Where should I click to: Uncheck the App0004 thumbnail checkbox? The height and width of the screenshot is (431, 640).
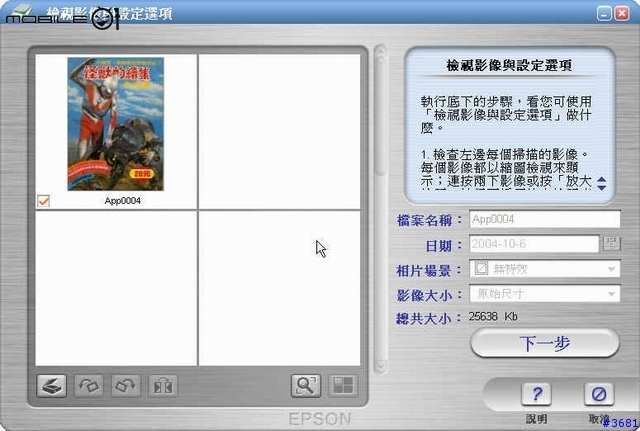(x=43, y=201)
